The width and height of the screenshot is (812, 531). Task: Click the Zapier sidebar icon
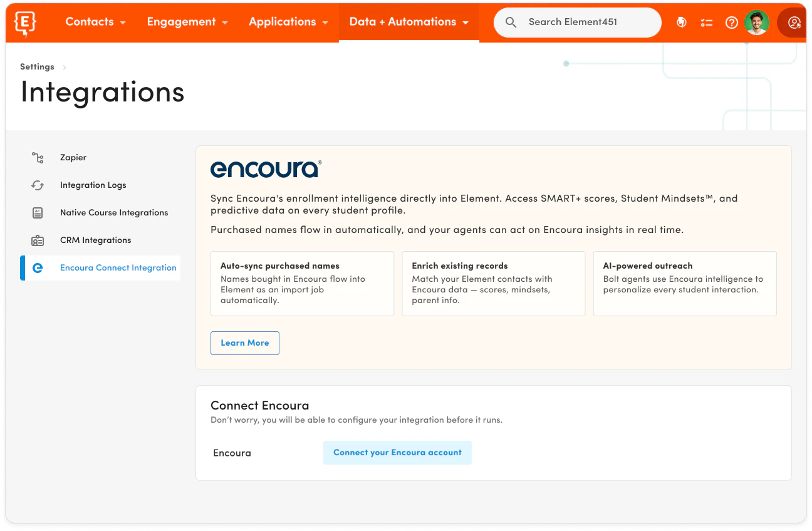coord(38,158)
